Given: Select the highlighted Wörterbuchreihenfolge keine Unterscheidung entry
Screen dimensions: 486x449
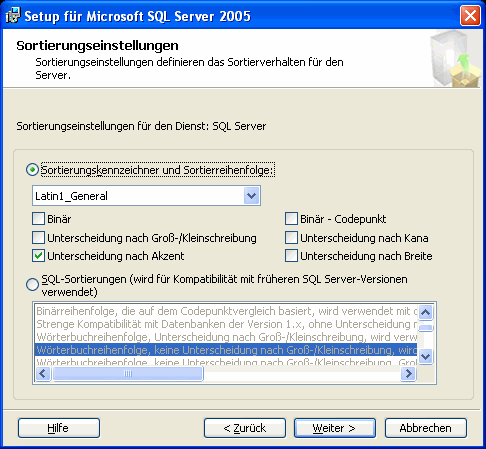Looking at the screenshot, I should (x=226, y=350).
